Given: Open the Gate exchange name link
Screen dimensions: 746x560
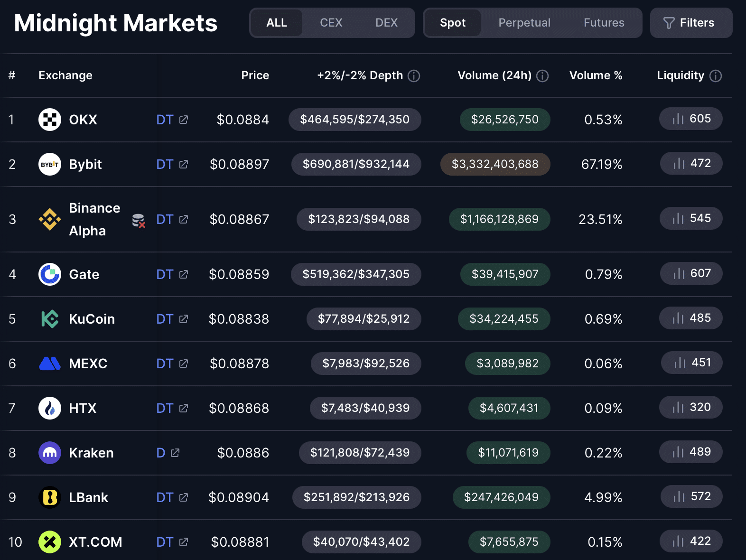Looking at the screenshot, I should coord(84,274).
